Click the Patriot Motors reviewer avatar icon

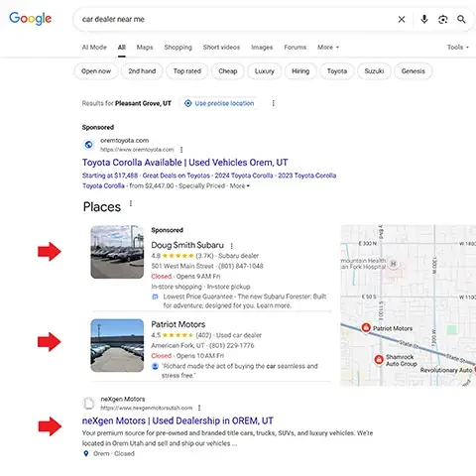155,366
